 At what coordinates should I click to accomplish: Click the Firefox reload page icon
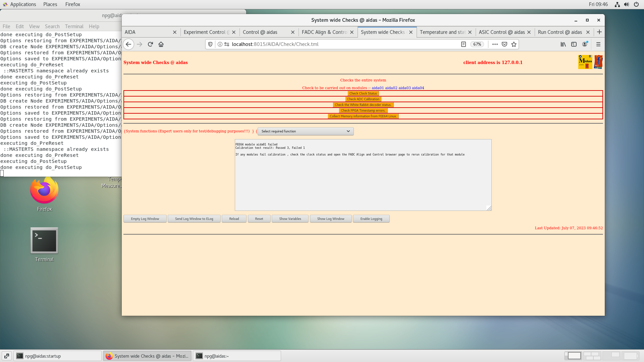(150, 44)
